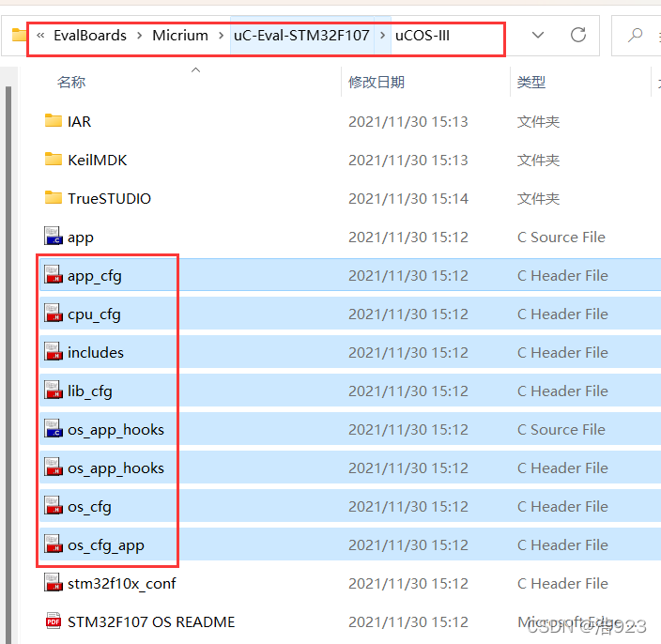Click the address bar folder icon
661x644 pixels.
click(19, 35)
